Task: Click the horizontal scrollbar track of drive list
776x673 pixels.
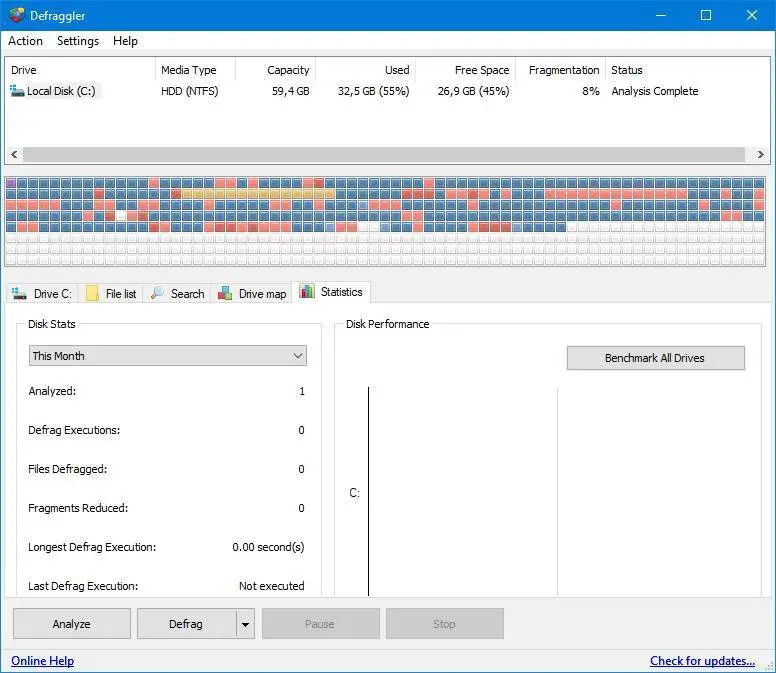Action: pyautogui.click(x=384, y=154)
